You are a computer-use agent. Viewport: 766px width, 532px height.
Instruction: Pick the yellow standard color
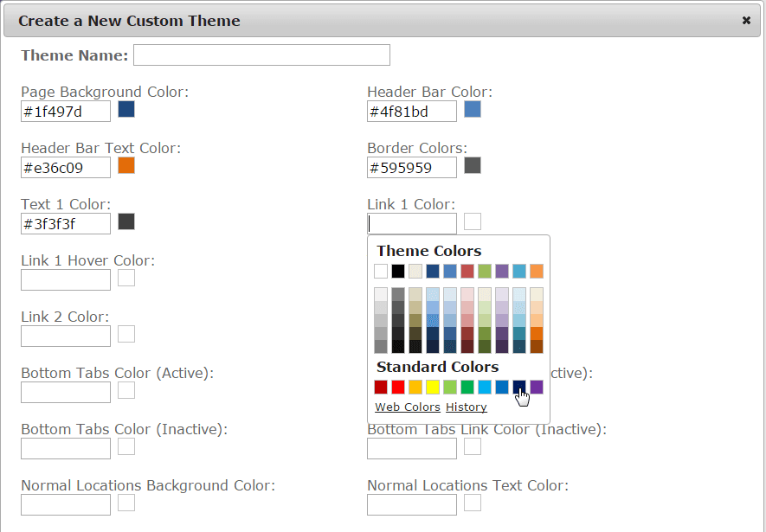click(433, 387)
